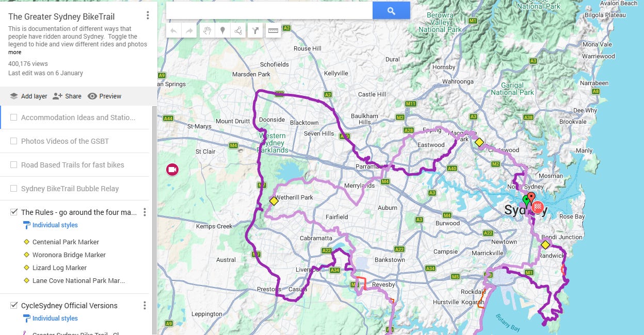Click the CycleSydney Official Versions layer title
Viewport: 644px width, 335px height.
(69, 306)
